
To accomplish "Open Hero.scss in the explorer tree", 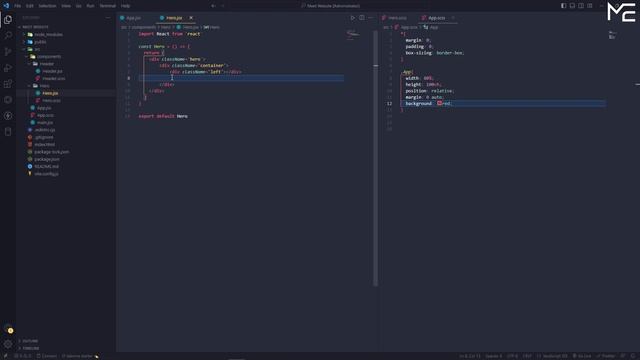I will click(51, 101).
